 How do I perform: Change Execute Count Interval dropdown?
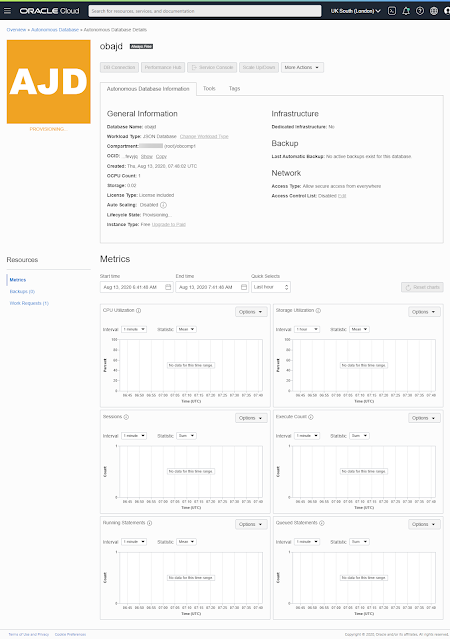pos(307,436)
